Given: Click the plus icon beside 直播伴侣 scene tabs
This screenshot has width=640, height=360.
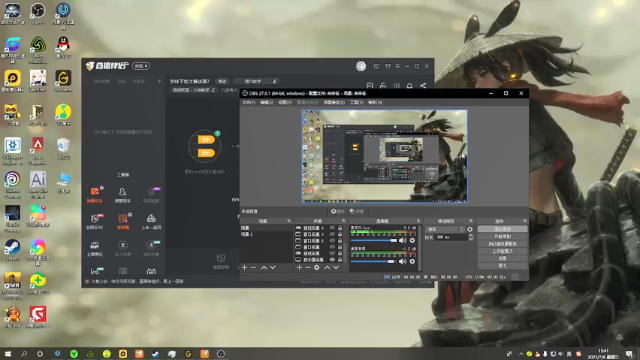Looking at the screenshot, I should [x=160, y=81].
